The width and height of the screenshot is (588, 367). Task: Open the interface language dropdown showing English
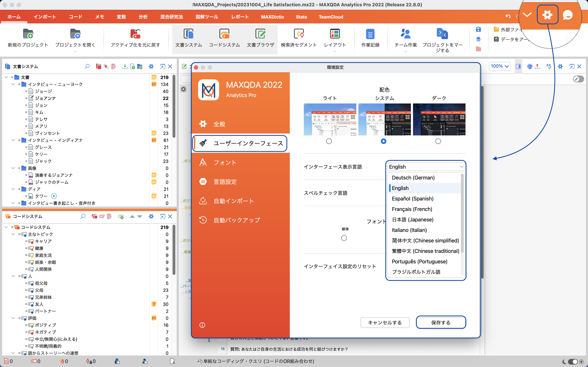pyautogui.click(x=426, y=167)
